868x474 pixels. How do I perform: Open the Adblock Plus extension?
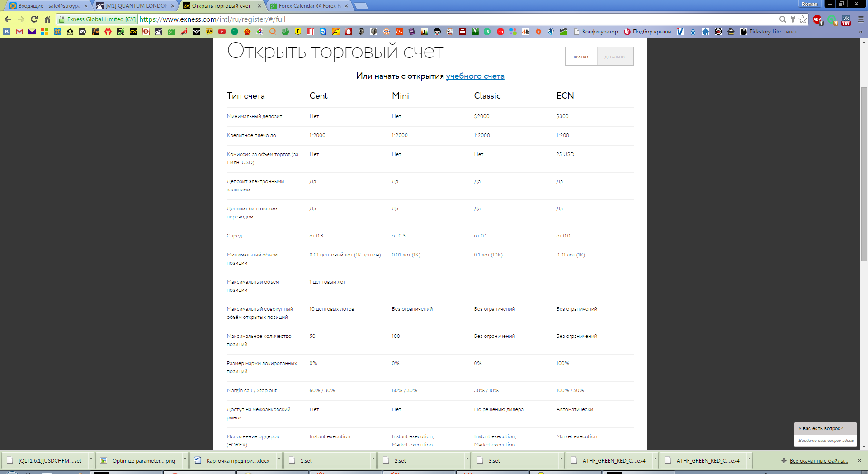(x=817, y=19)
